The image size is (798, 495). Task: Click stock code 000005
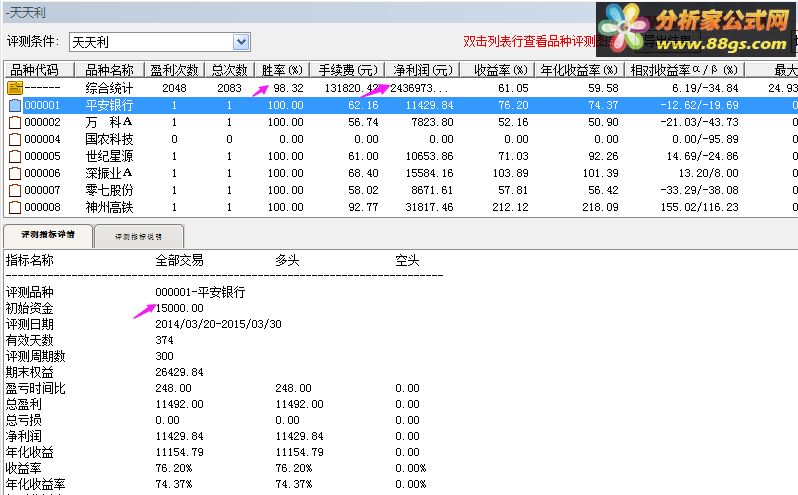pyautogui.click(x=42, y=156)
